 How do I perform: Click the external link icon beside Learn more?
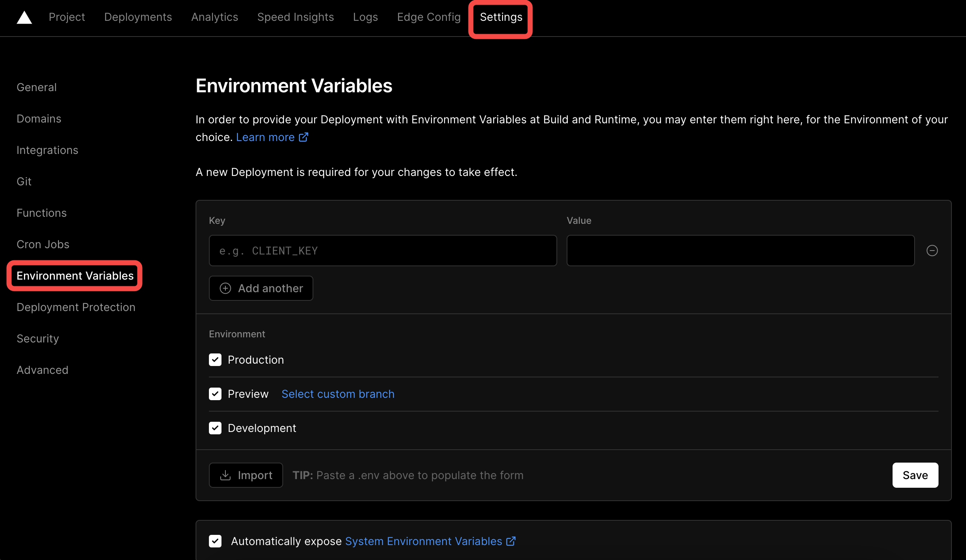tap(304, 137)
